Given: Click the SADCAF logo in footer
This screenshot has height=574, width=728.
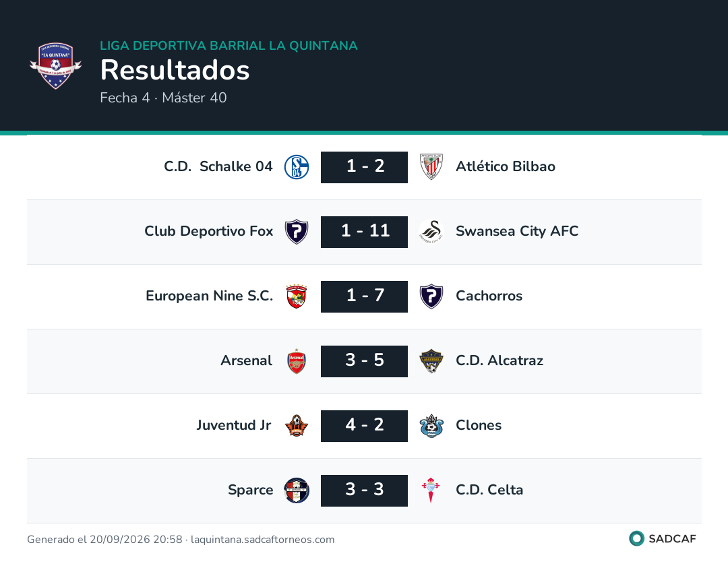Looking at the screenshot, I should coord(663,539).
